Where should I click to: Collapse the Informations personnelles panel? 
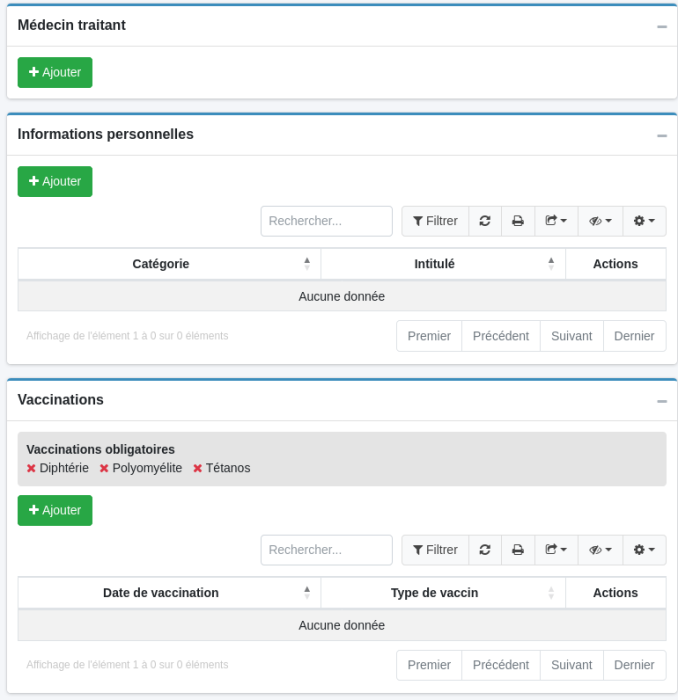tap(661, 135)
